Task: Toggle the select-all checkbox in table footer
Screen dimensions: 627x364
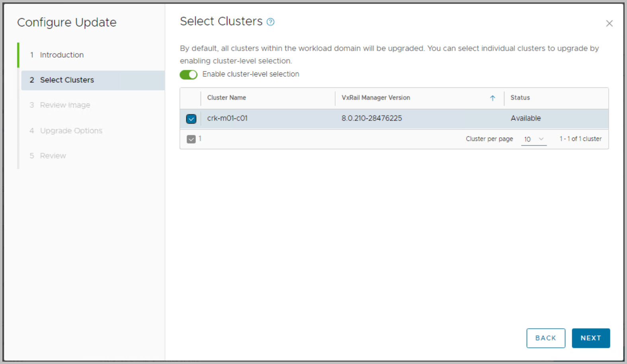Action: [x=191, y=139]
